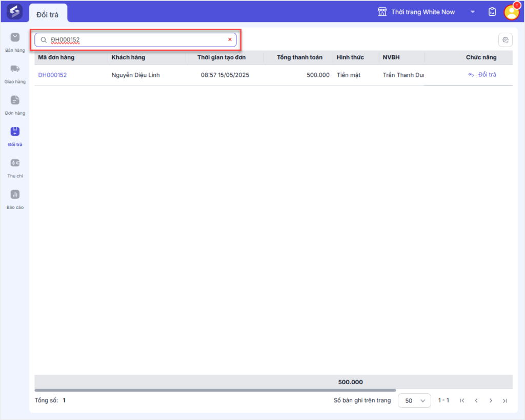The width and height of the screenshot is (525, 420).
Task: Click the Tiền mặt payment cell
Action: click(349, 75)
